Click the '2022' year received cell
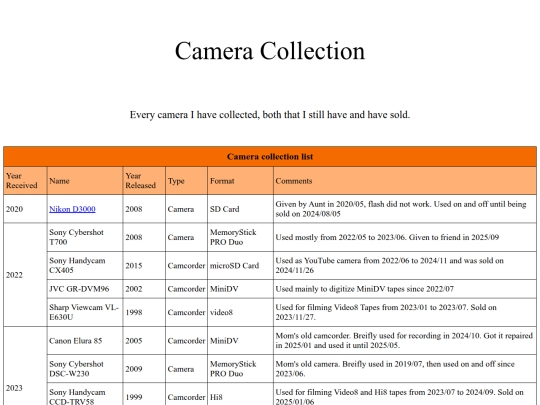This screenshot has width=540, height=405. click(x=25, y=275)
